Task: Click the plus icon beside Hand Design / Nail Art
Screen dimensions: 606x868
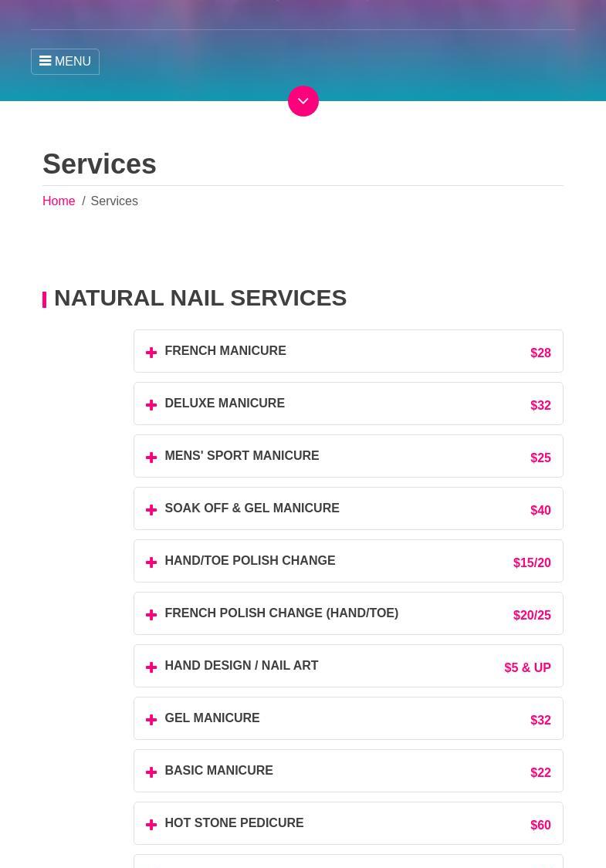Action: pos(151,667)
